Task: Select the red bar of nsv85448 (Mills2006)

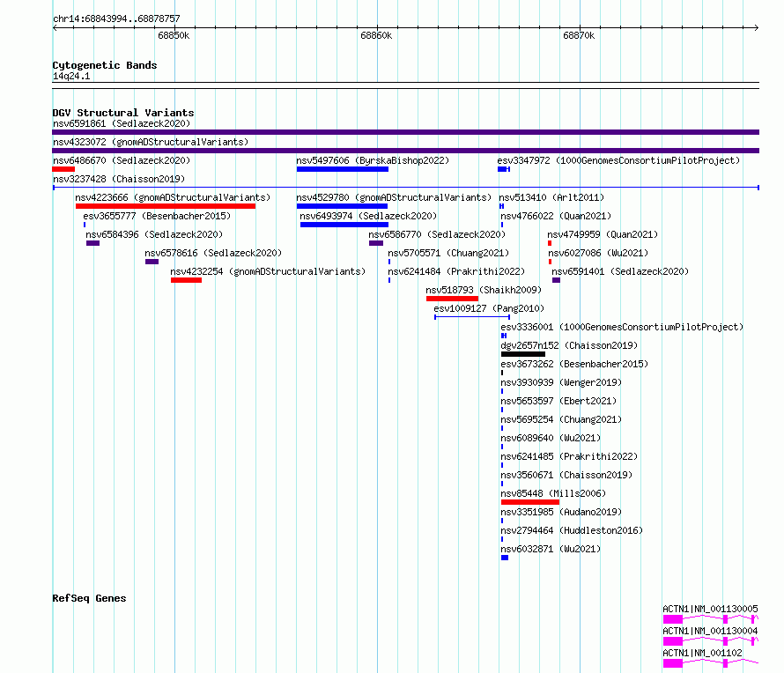Action: pos(530,502)
